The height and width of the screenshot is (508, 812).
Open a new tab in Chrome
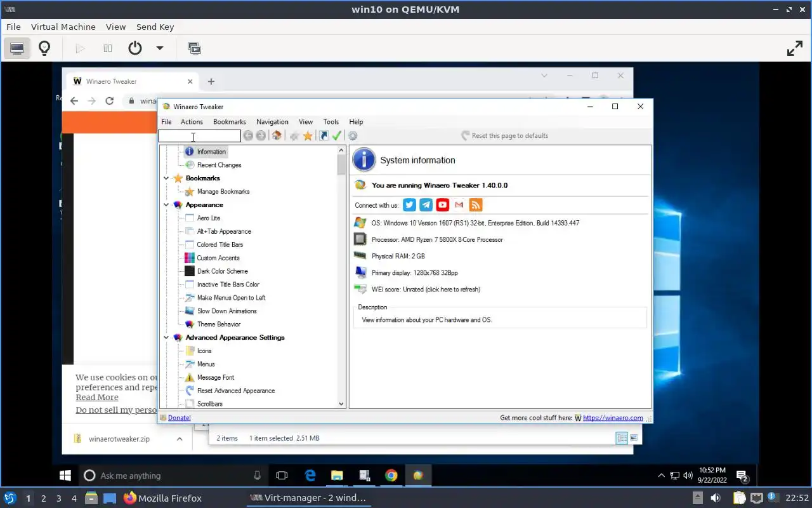pos(211,81)
